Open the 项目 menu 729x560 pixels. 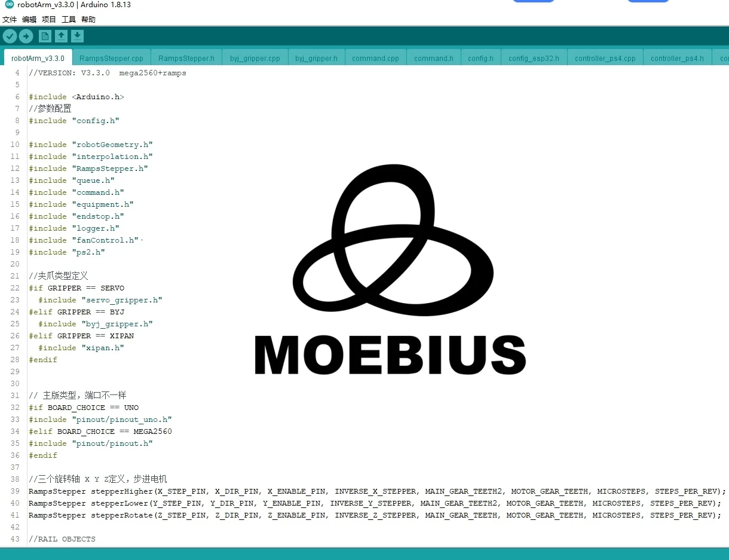click(49, 20)
